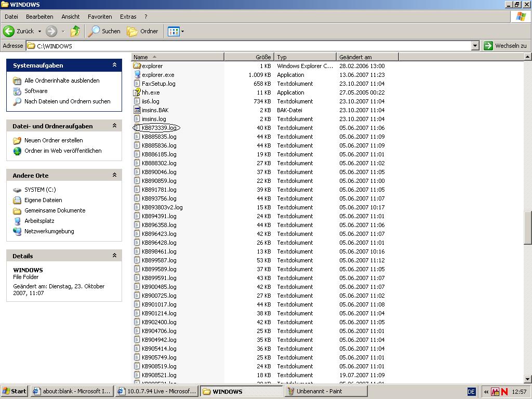The height and width of the screenshot is (399, 532).
Task: Open Zurück history dropdown arrow
Action: click(x=39, y=32)
